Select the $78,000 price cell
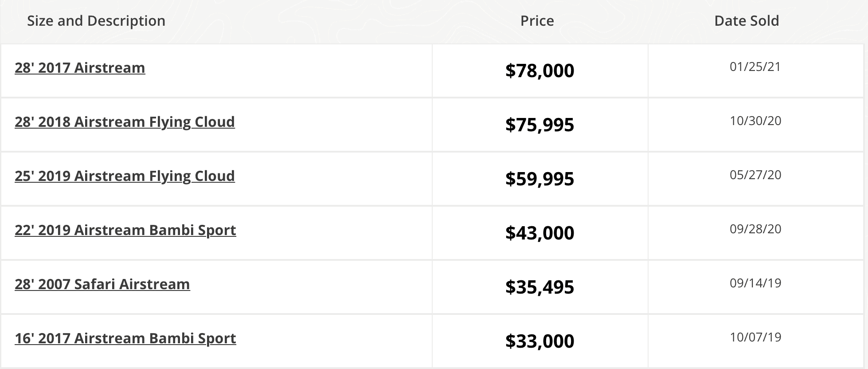 [x=540, y=71]
